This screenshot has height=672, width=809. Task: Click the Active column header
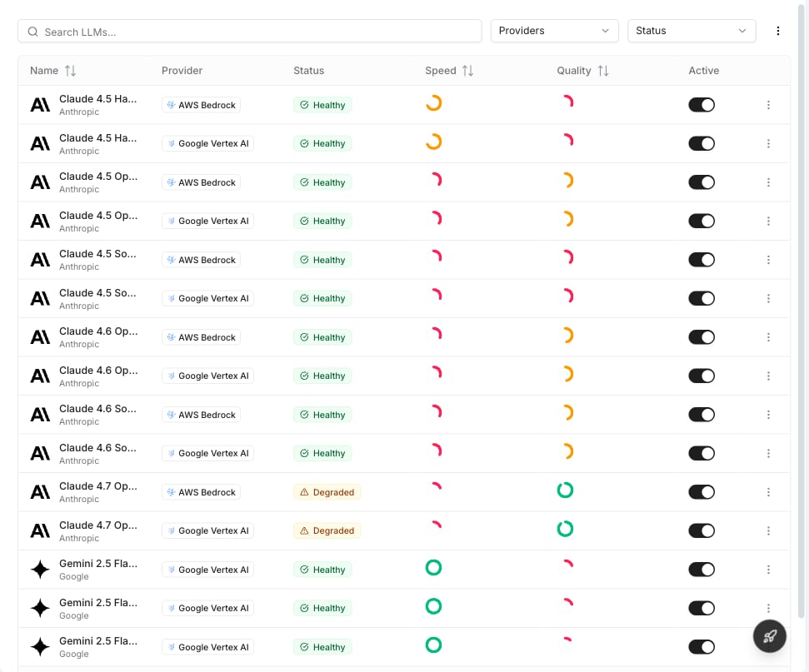[x=703, y=71]
